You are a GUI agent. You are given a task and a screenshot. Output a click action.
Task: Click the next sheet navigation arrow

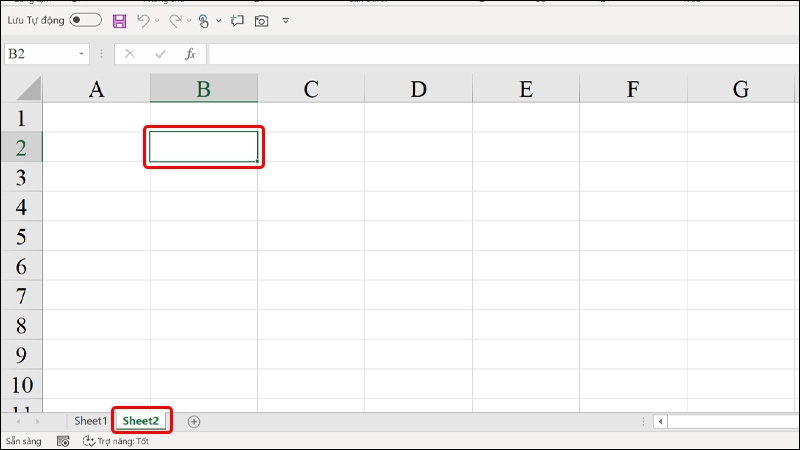(x=37, y=421)
